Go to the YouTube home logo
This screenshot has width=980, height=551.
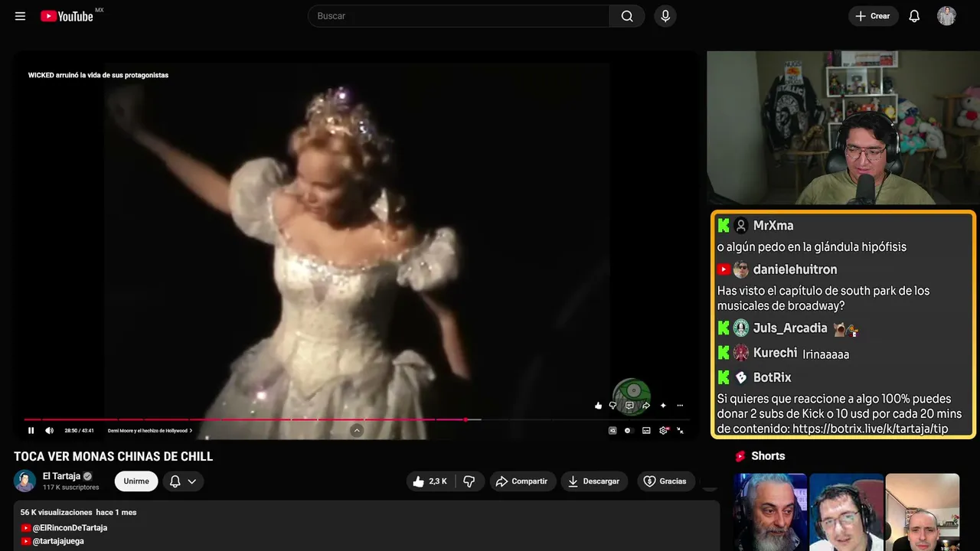click(68, 16)
